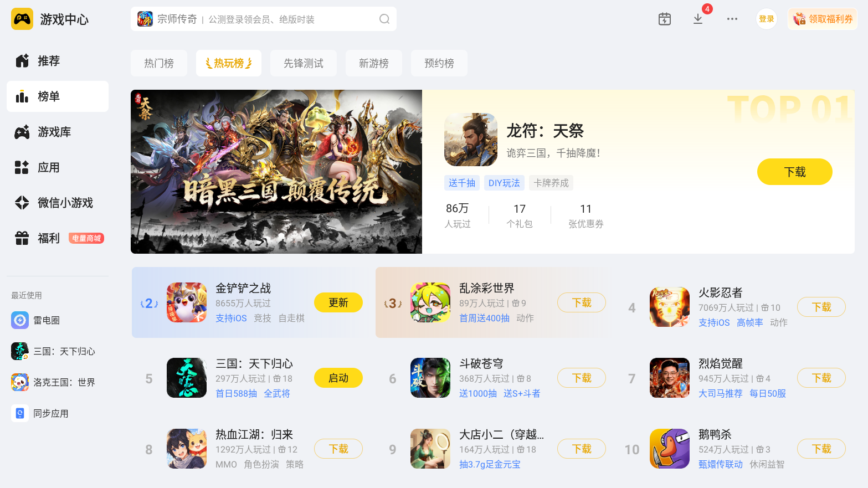Click the 龙符:天祭 game icon
868x488 pixels.
[x=471, y=140]
